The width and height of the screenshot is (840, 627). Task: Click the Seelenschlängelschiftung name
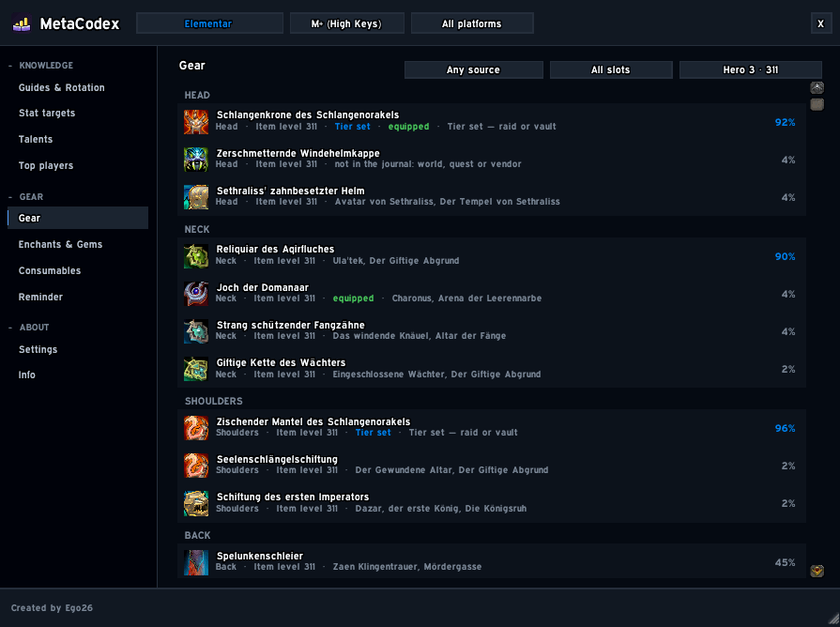(x=277, y=459)
